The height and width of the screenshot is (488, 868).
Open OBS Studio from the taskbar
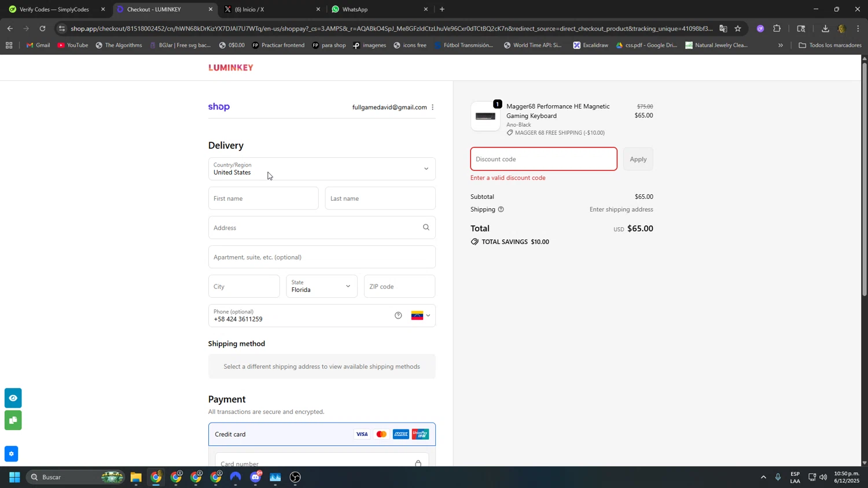tap(295, 477)
